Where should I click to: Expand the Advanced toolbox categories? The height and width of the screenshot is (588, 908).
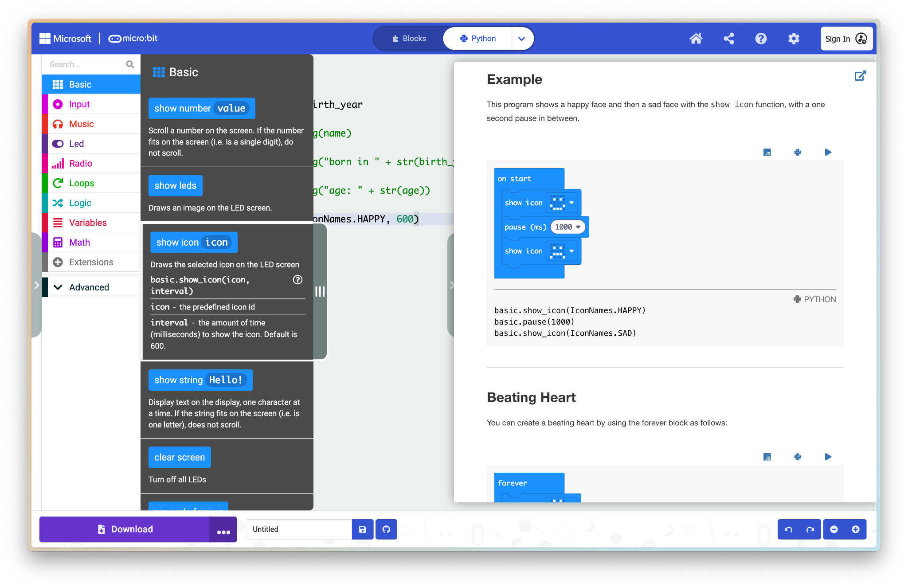coord(89,287)
